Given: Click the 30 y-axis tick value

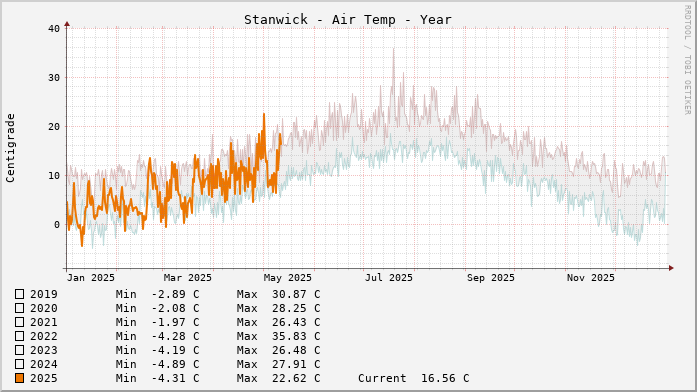Looking at the screenshot, I should coord(54,78).
